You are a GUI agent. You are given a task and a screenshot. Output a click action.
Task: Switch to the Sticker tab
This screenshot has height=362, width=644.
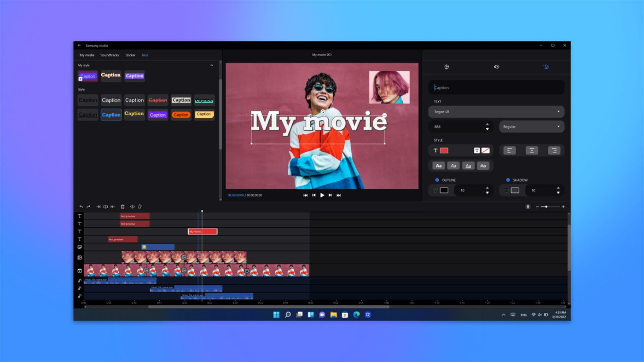click(x=131, y=55)
